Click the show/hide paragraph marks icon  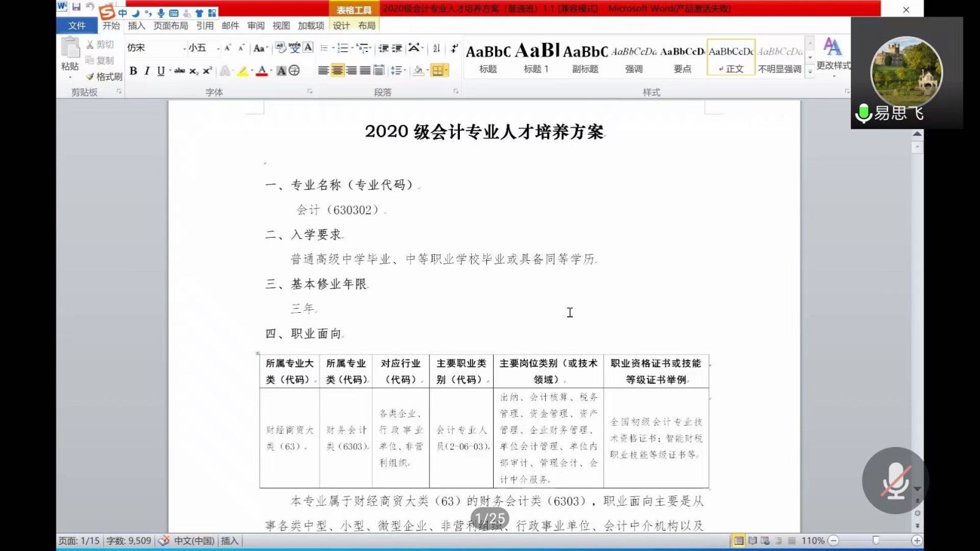454,48
